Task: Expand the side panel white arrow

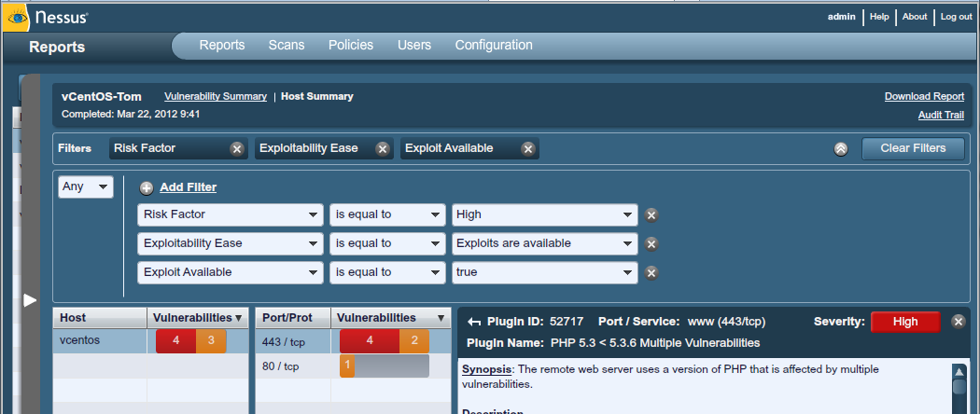Action: (30, 300)
